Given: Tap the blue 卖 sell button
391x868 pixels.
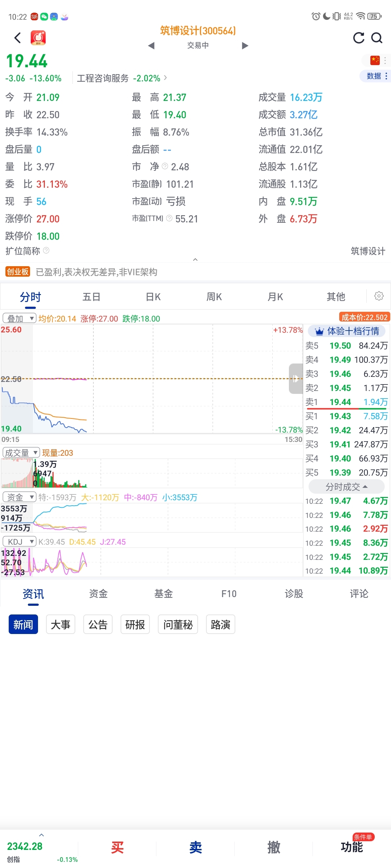Looking at the screenshot, I should (195, 847).
